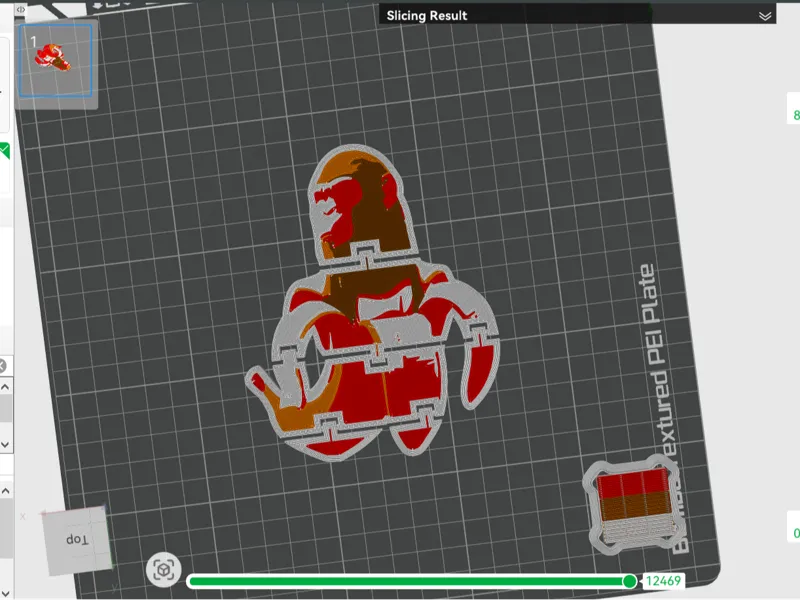
Task: Click the green checkmark icon
Action: [5, 151]
